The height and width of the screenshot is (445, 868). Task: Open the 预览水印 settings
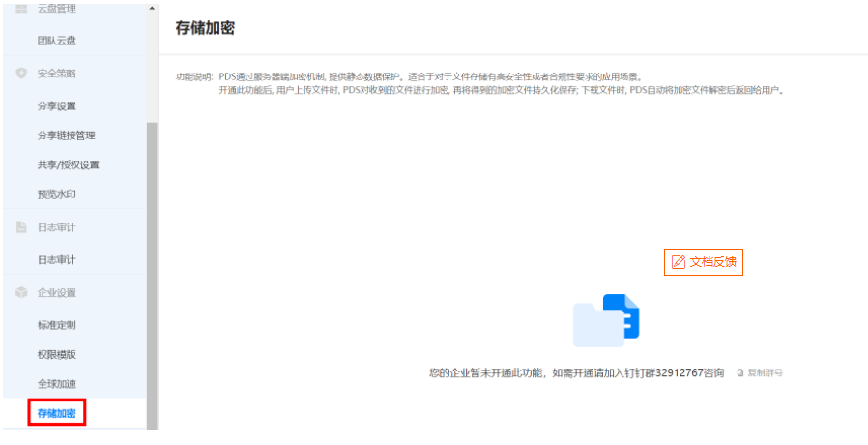[x=57, y=194]
